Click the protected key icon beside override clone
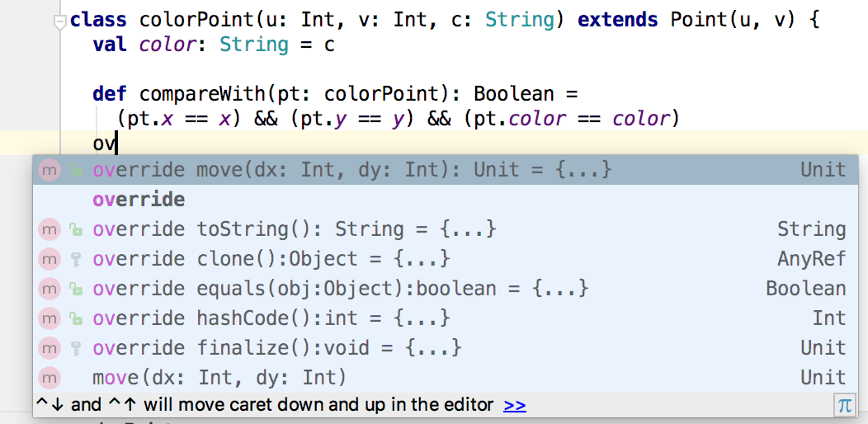 click(76, 259)
